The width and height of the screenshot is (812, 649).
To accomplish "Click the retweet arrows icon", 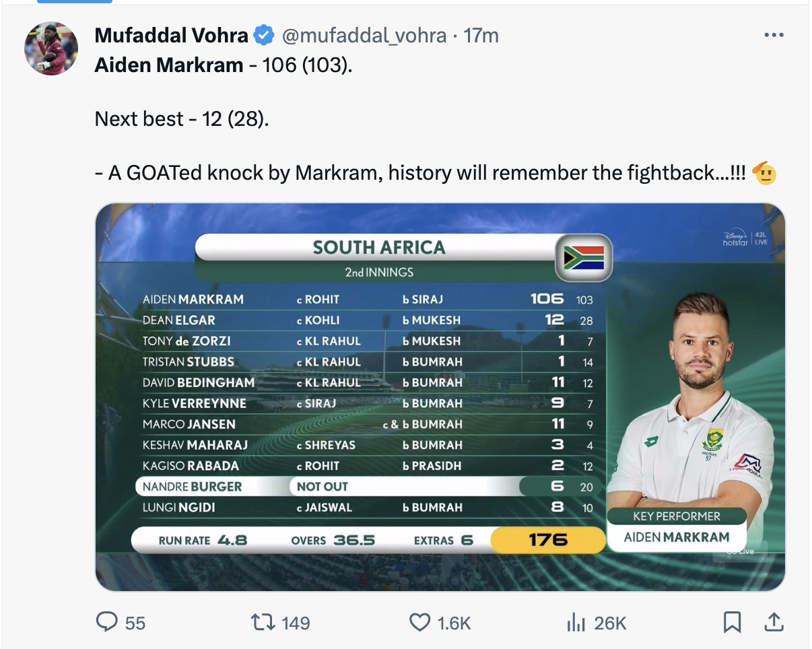I will point(262,622).
